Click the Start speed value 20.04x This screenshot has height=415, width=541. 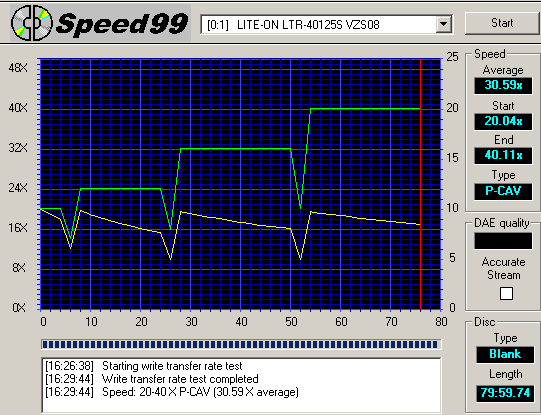click(503, 121)
